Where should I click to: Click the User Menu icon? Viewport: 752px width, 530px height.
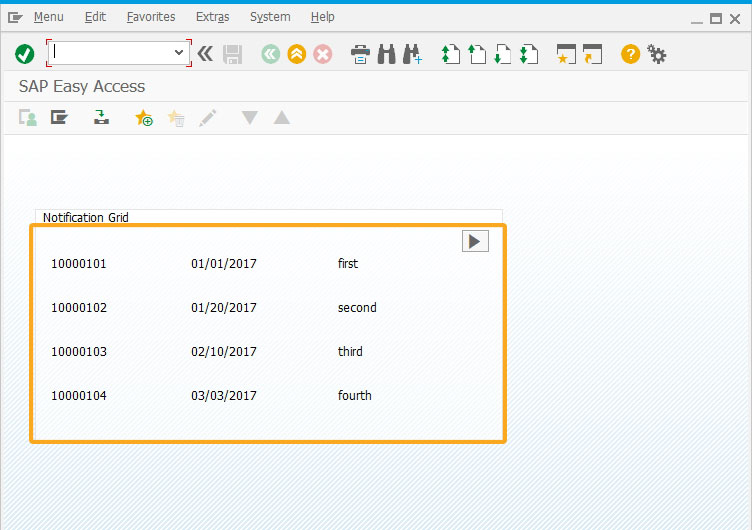[x=28, y=118]
